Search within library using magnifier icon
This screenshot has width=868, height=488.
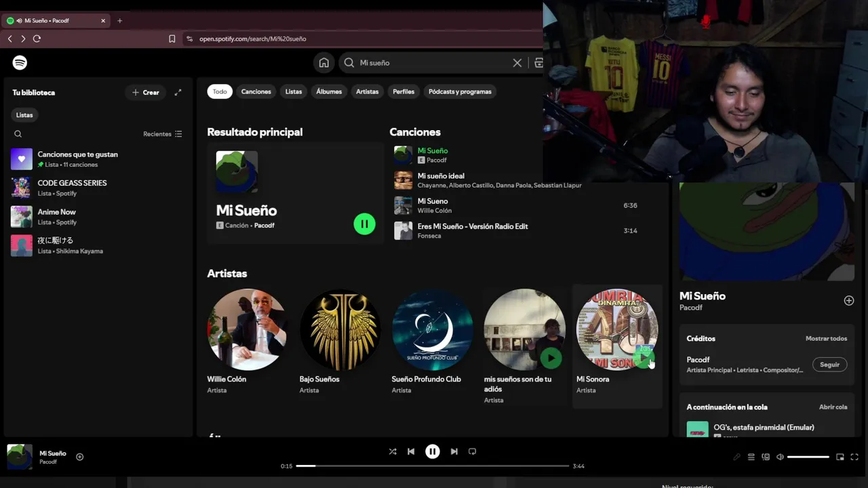point(18,134)
